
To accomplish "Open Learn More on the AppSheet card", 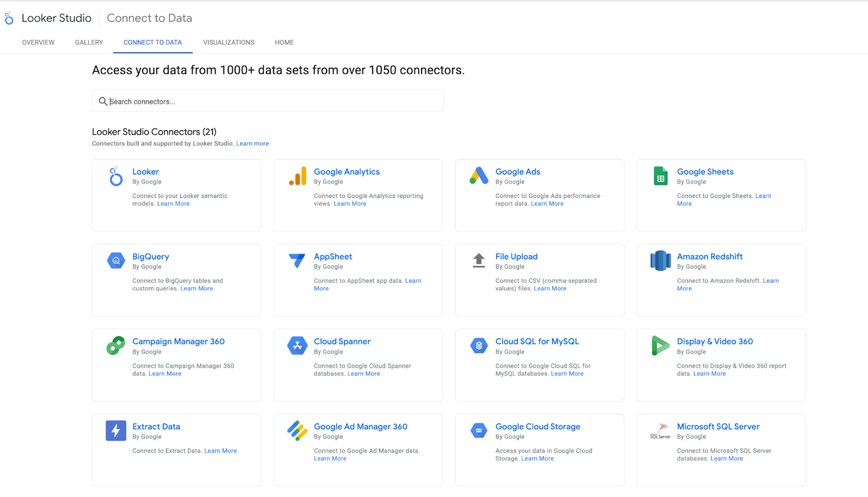I will [413, 281].
